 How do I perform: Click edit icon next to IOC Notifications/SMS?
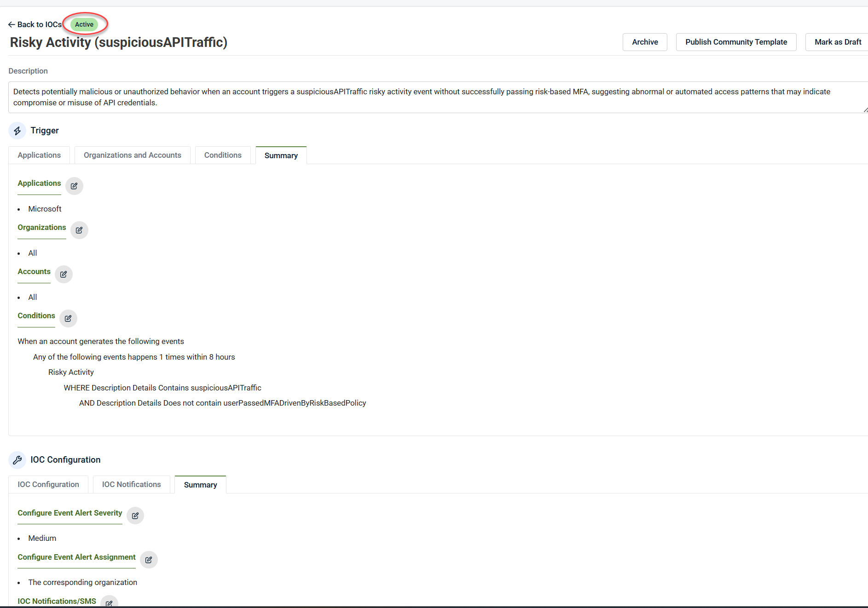coord(109,603)
